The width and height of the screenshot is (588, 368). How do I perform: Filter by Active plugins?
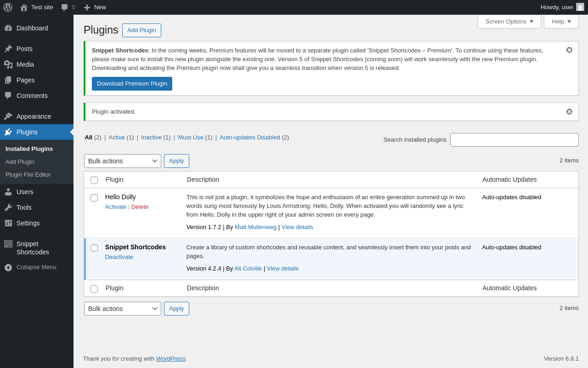[x=117, y=138]
